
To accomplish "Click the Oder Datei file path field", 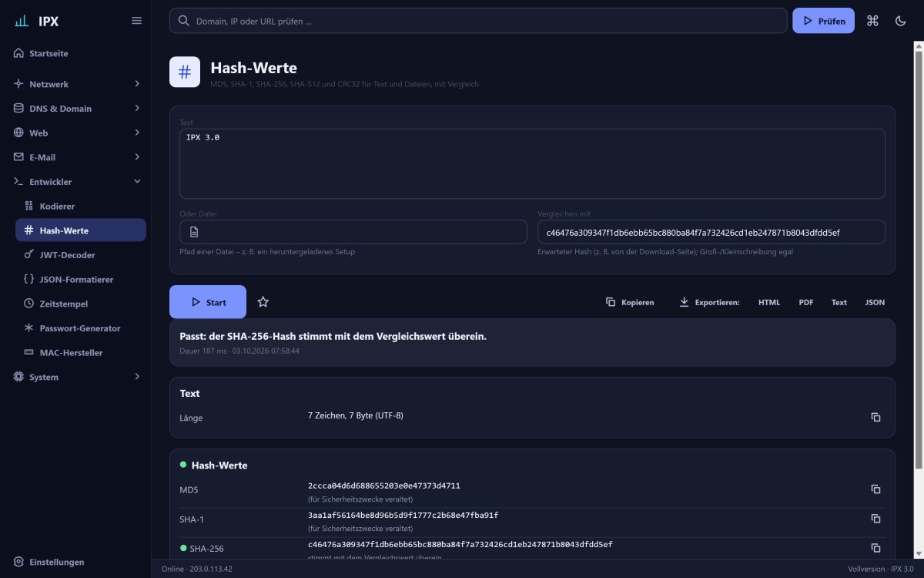I will click(353, 232).
